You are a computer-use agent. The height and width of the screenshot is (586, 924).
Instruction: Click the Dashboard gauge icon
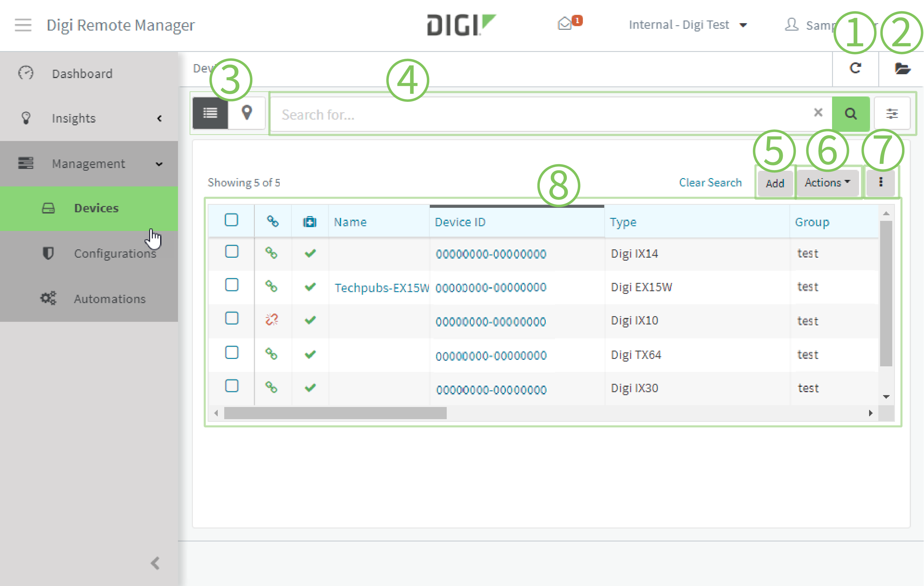[x=26, y=73]
